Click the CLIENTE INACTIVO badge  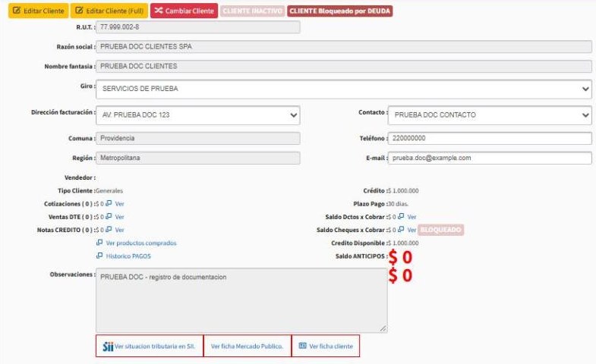[252, 11]
